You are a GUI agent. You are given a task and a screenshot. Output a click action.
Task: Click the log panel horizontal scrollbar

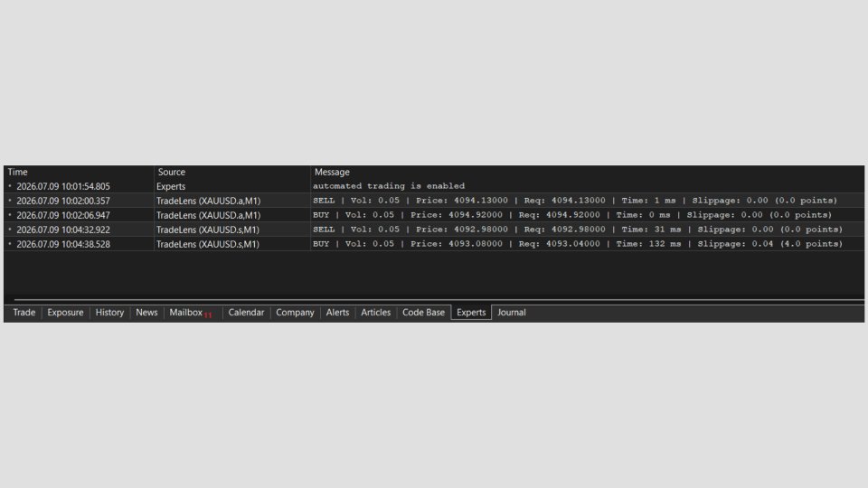click(439, 300)
